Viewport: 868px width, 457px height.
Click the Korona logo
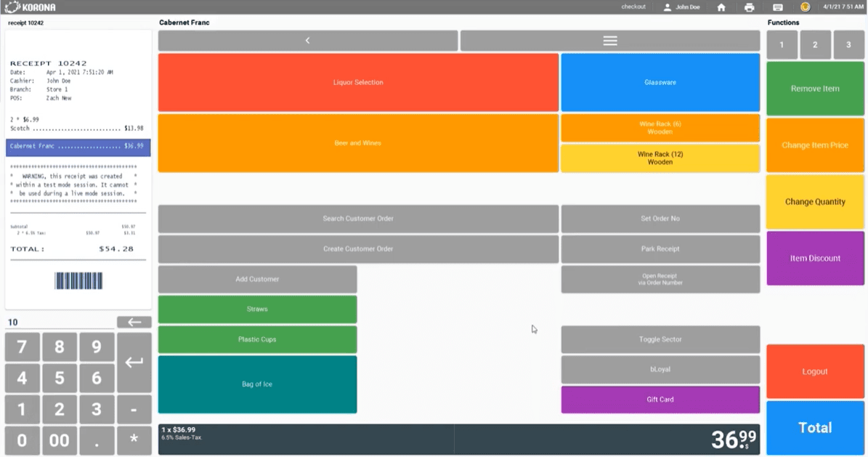(x=31, y=7)
